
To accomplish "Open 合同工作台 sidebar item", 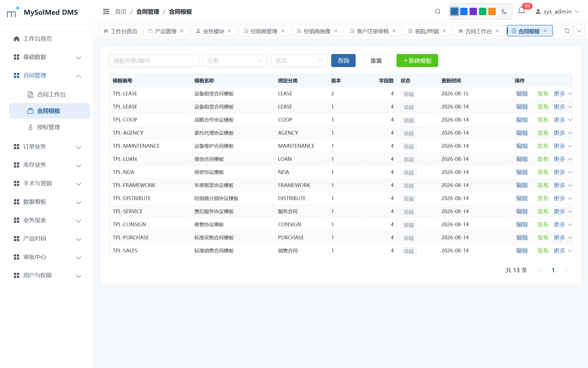I will point(50,95).
